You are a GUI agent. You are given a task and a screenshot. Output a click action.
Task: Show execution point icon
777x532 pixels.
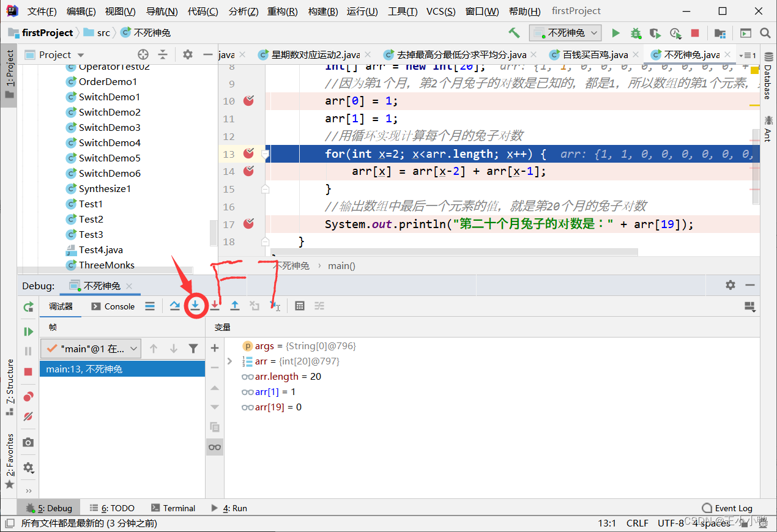pos(150,306)
